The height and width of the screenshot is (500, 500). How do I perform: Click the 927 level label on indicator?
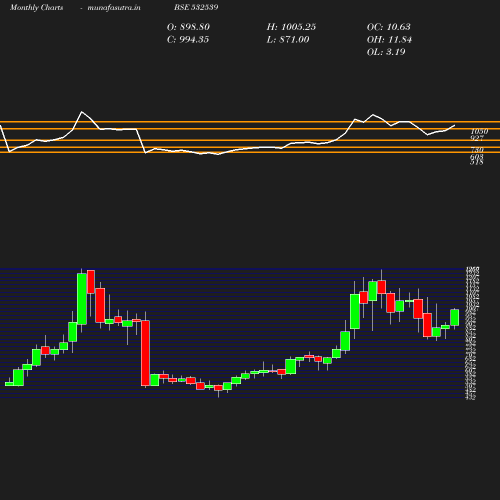(477, 138)
